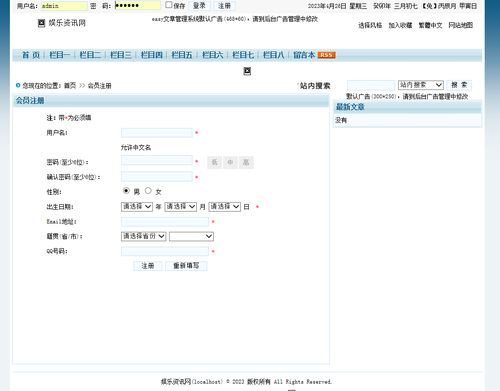
Task: Click the broken image icon below the navigation bar
Action: [x=247, y=71]
